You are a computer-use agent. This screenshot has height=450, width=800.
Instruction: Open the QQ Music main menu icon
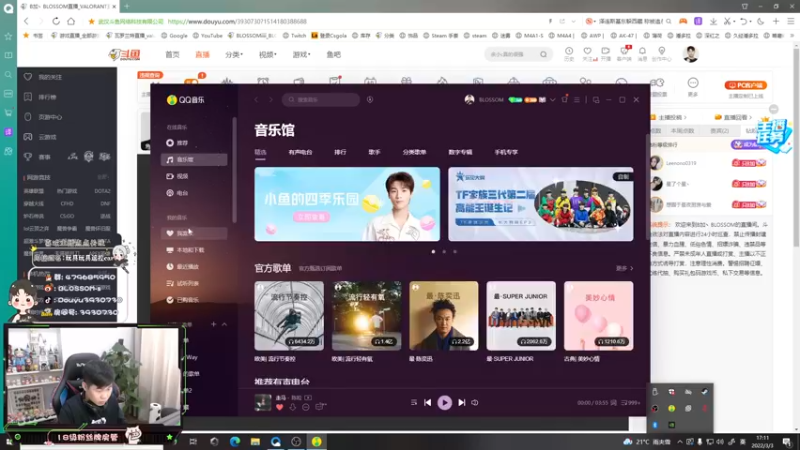pyautogui.click(x=577, y=99)
